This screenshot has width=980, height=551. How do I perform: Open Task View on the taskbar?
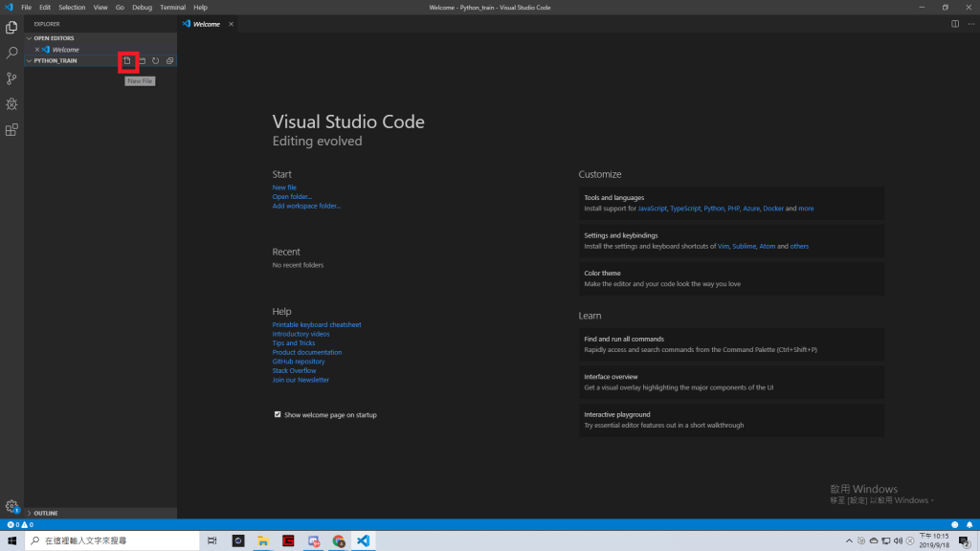point(212,541)
